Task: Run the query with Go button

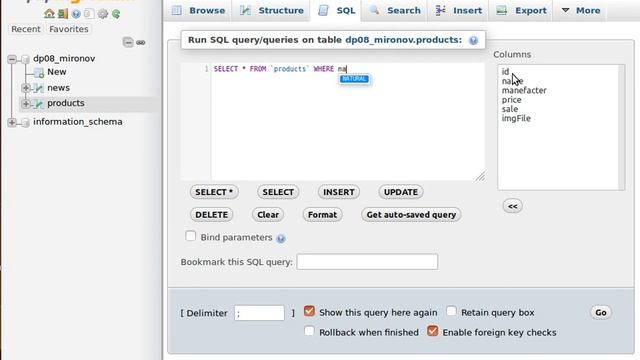Action: point(600,313)
